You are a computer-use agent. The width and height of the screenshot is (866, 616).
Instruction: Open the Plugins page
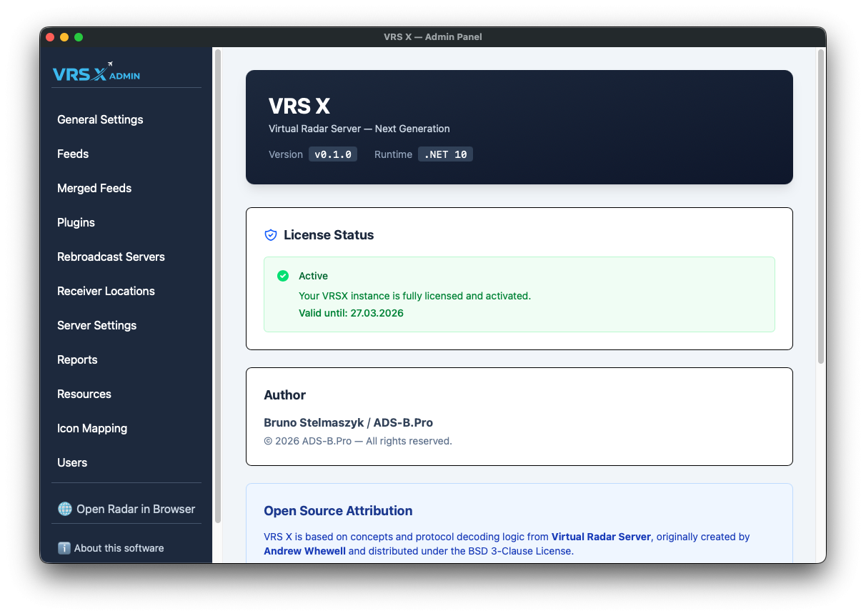point(76,222)
